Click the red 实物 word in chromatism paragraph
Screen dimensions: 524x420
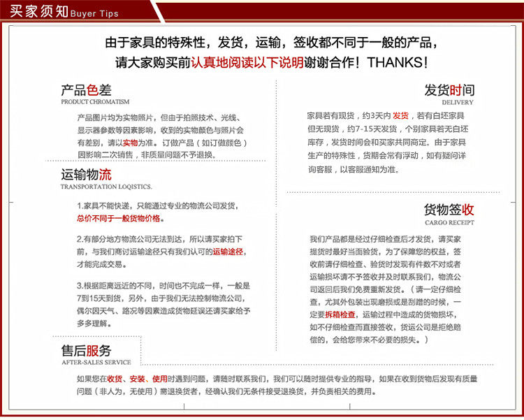click(131, 143)
